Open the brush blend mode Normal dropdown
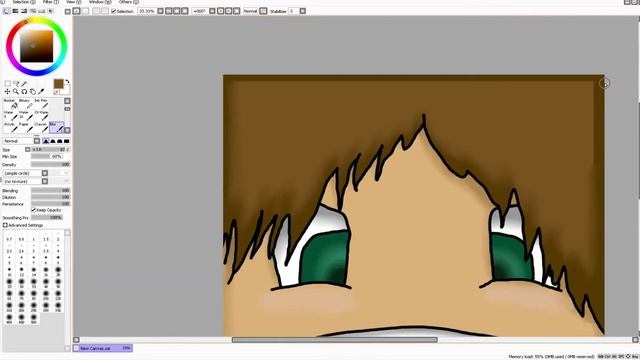Screen dimensions: 640x360 click(22, 141)
